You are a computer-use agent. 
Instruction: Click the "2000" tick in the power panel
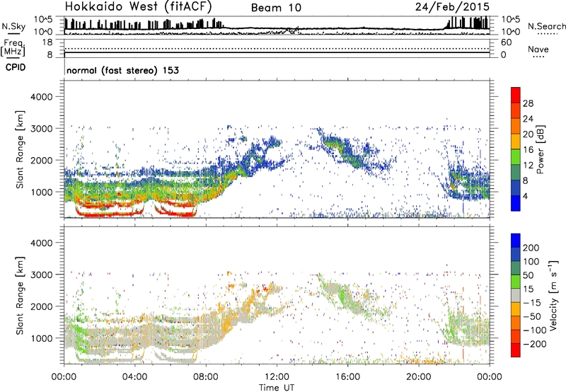pyautogui.click(x=41, y=160)
